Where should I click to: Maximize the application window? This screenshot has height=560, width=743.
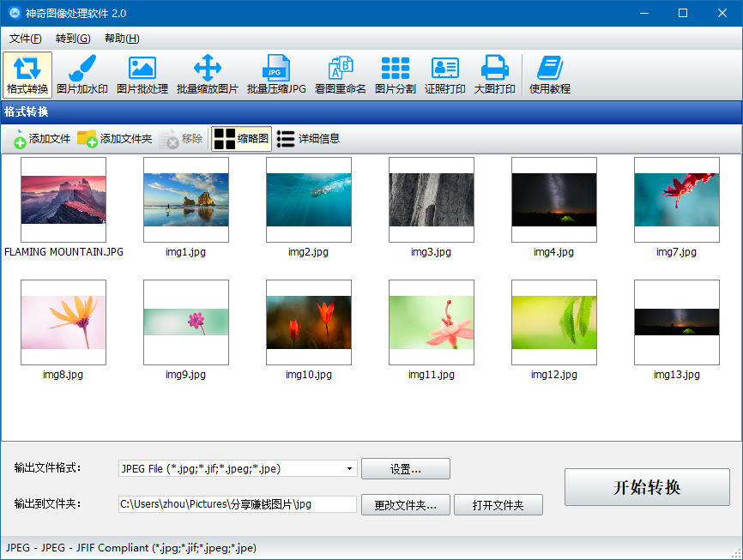[x=683, y=13]
